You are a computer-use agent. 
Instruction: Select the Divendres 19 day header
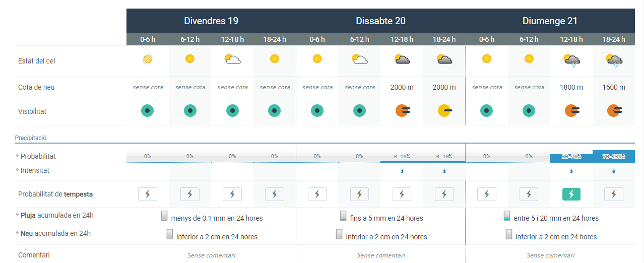point(211,21)
